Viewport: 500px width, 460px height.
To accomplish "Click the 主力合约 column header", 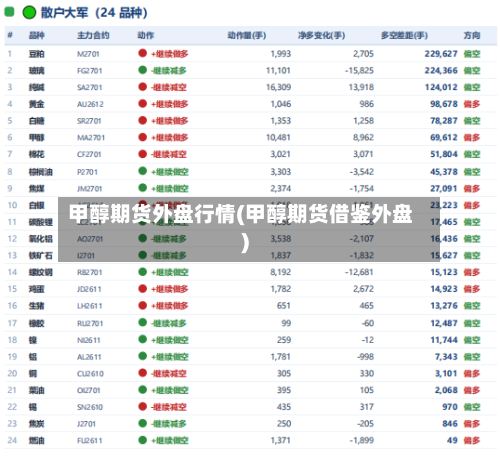I will (x=93, y=35).
